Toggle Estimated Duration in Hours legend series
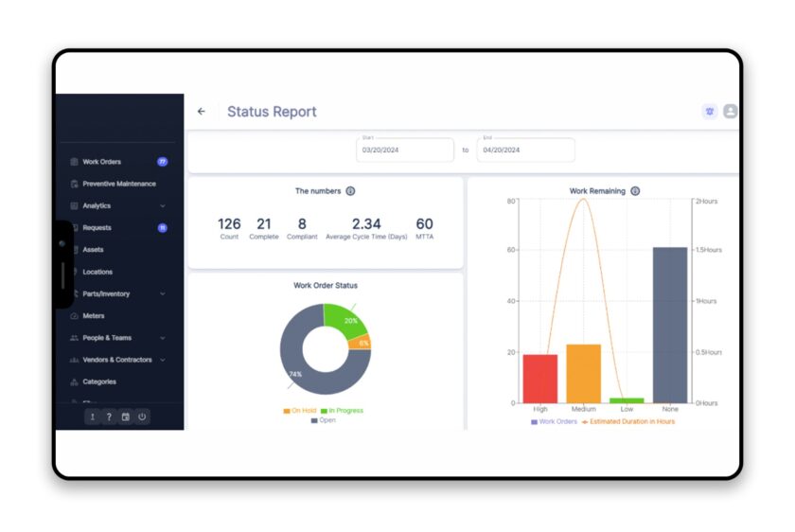 pyautogui.click(x=628, y=421)
